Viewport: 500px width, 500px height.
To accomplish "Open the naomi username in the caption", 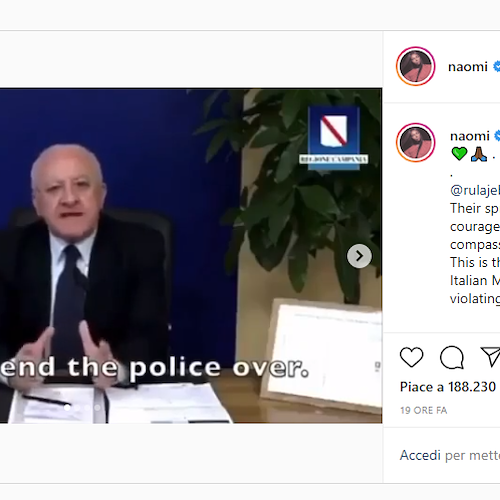I will [x=470, y=136].
